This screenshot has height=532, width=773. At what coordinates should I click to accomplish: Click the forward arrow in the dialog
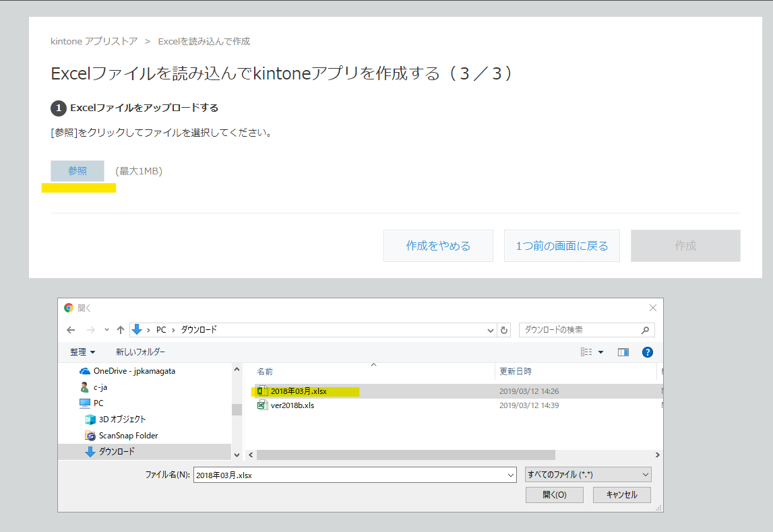coord(91,330)
